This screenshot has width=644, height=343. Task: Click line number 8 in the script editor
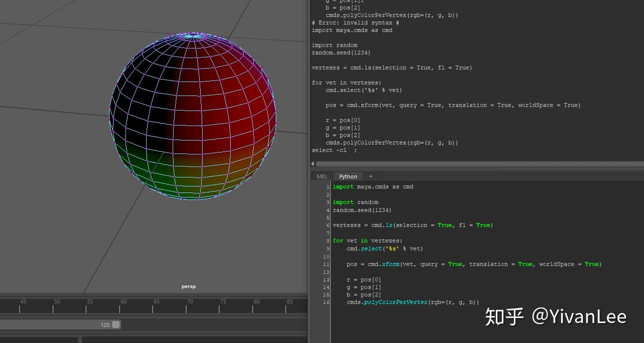click(327, 240)
